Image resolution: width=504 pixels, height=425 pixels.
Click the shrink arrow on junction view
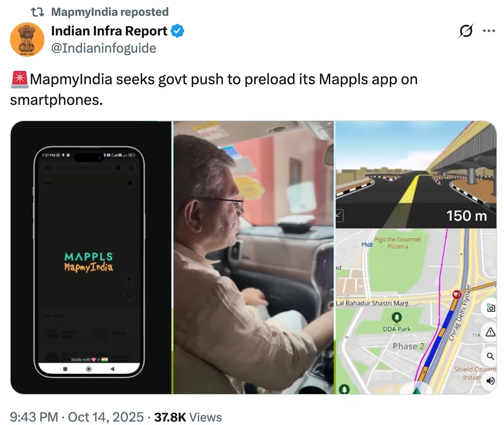click(x=340, y=215)
